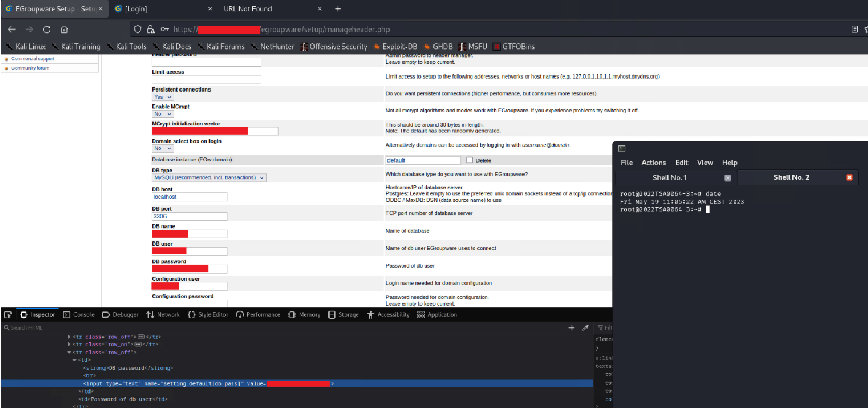The image size is (868, 408).
Task: Open the terminal File menu
Action: pos(626,162)
